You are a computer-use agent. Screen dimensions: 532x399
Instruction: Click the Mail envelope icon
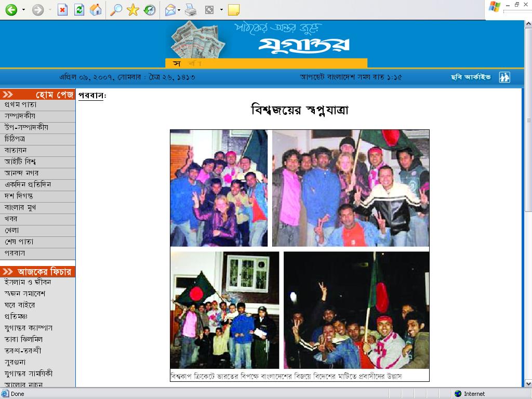170,10
